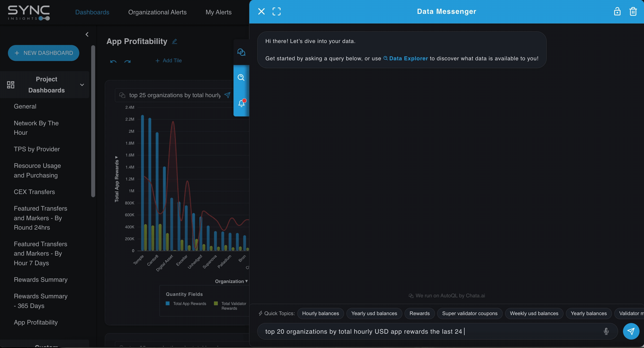
Task: Open the notifications bell with the red badge
Action: (x=241, y=103)
